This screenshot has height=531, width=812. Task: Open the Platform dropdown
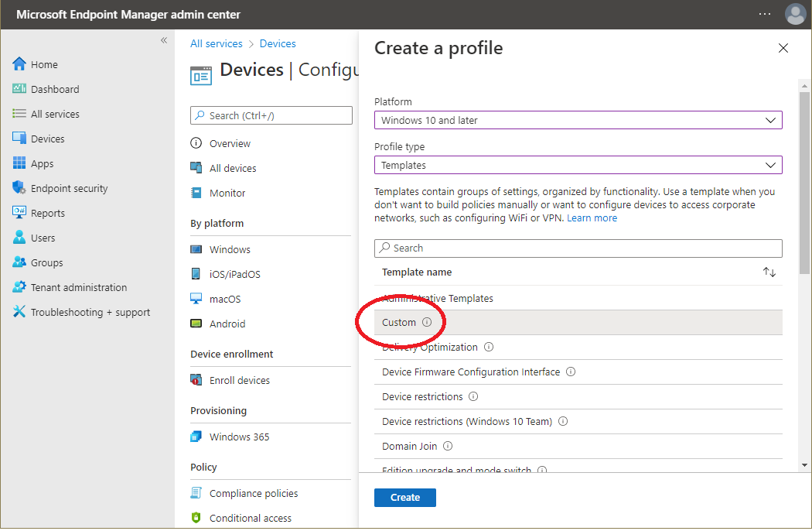tap(578, 120)
